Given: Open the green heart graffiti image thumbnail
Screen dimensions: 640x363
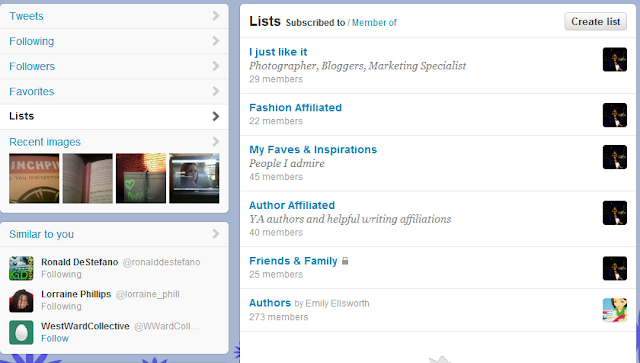Looking at the screenshot, I should click(x=141, y=178).
